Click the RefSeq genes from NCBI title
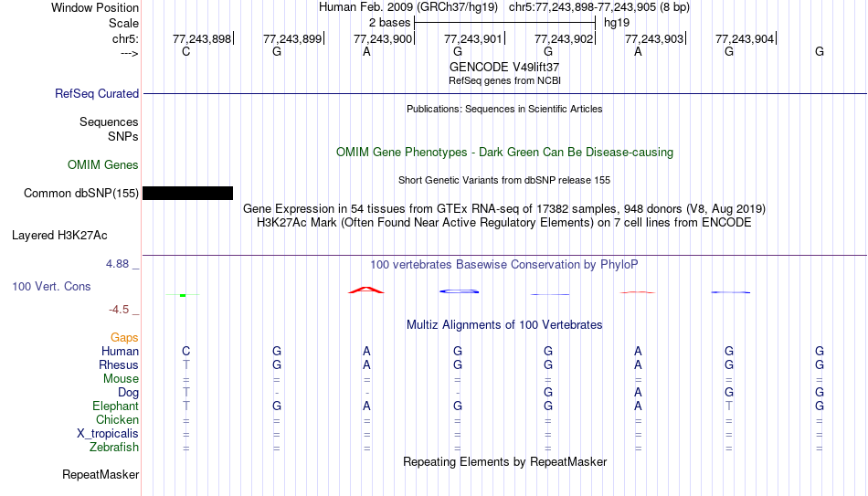The image size is (868, 496). tap(505, 80)
